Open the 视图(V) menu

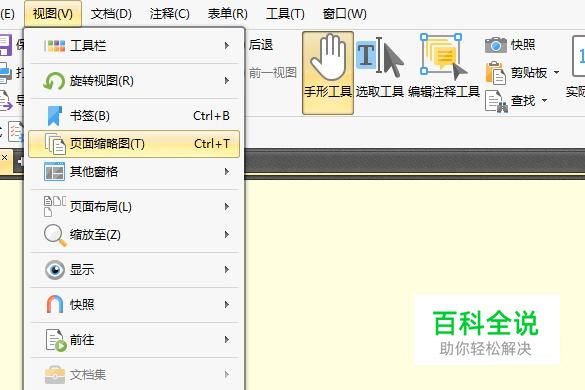pyautogui.click(x=53, y=14)
